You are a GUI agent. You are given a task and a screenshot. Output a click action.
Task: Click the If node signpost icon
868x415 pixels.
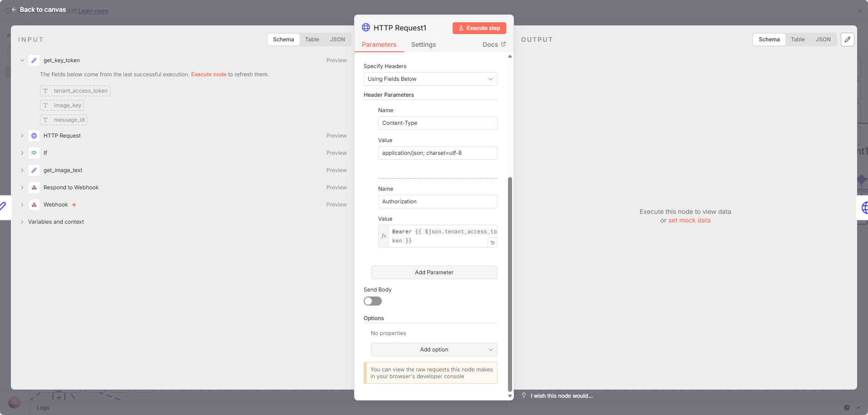pyautogui.click(x=34, y=153)
